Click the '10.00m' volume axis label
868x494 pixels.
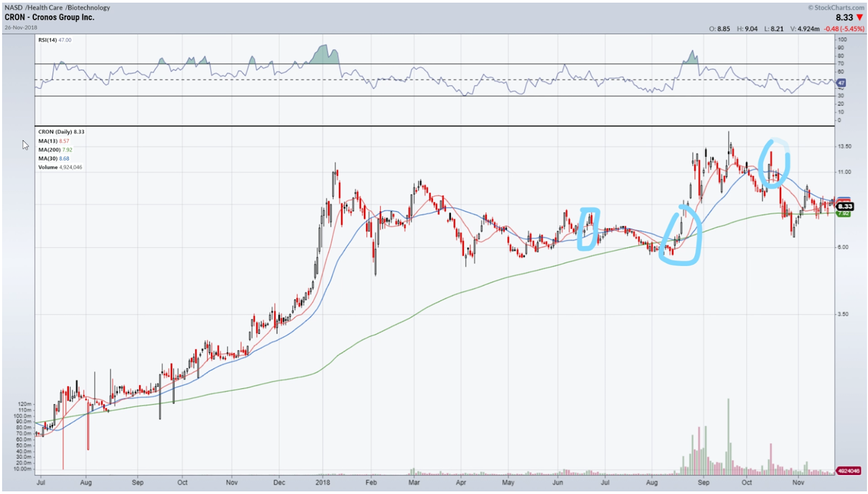point(22,468)
